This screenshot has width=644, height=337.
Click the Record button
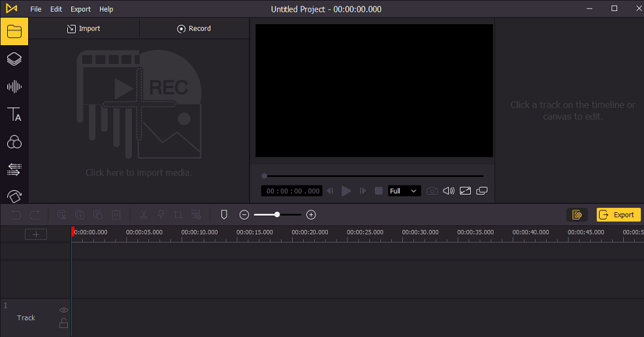coord(194,28)
